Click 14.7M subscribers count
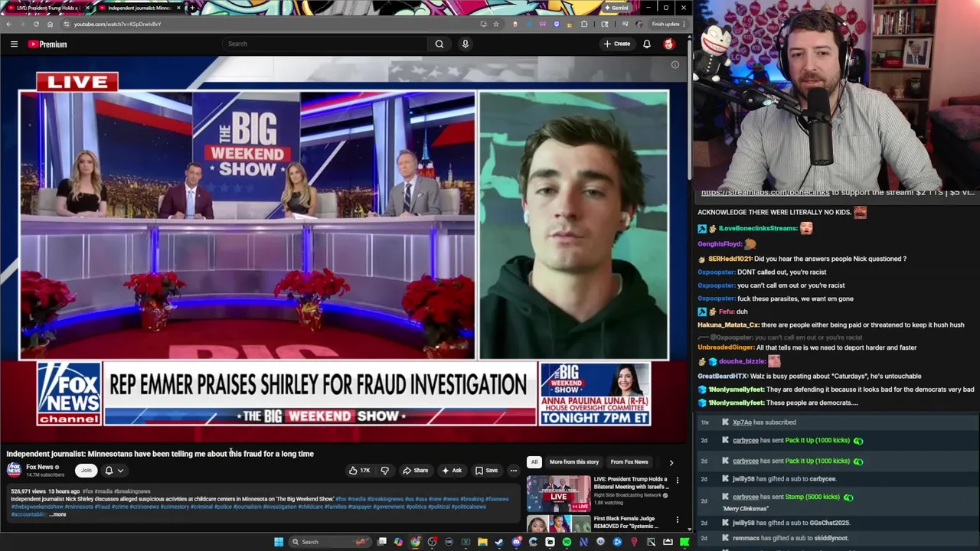Viewport: 980px width, 551px height. 45,474
